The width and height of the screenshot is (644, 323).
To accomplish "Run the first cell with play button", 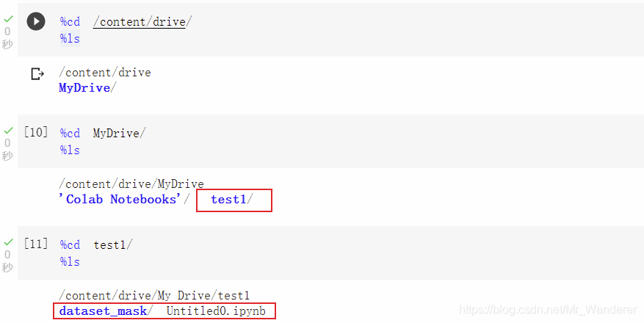I will pos(36,21).
